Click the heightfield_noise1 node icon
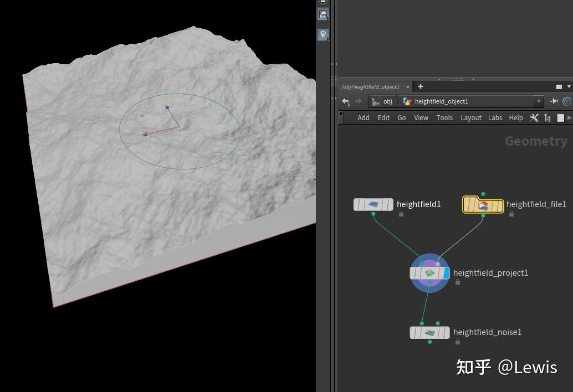This screenshot has width=573, height=392. (x=429, y=332)
